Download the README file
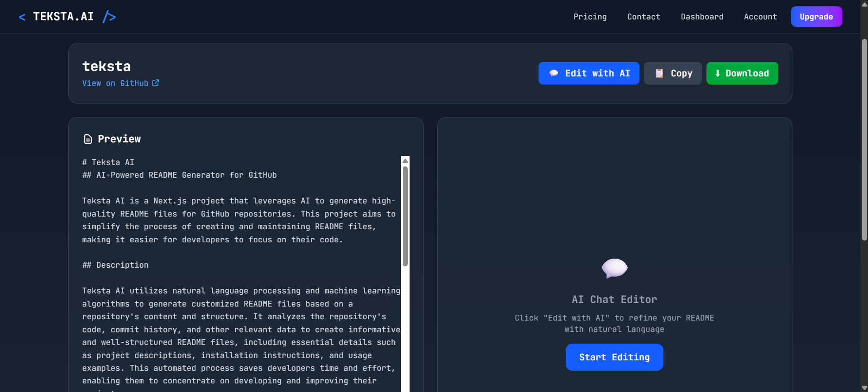 742,73
